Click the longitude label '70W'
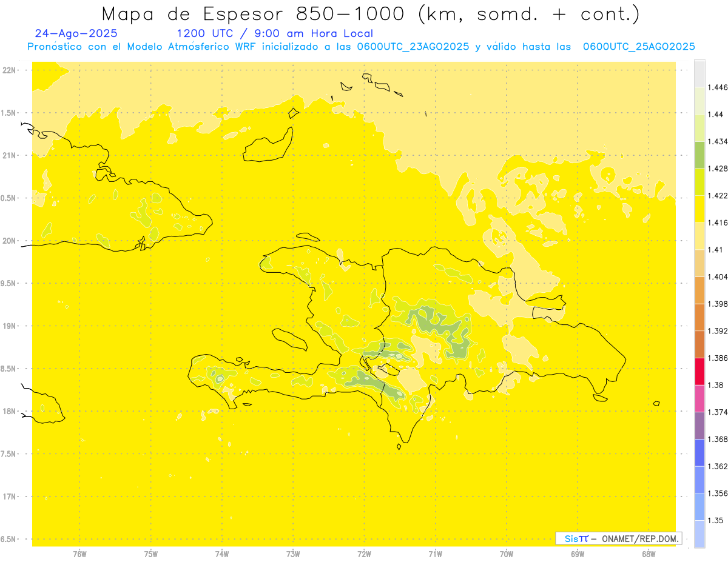This screenshot has width=728, height=562. (x=507, y=554)
